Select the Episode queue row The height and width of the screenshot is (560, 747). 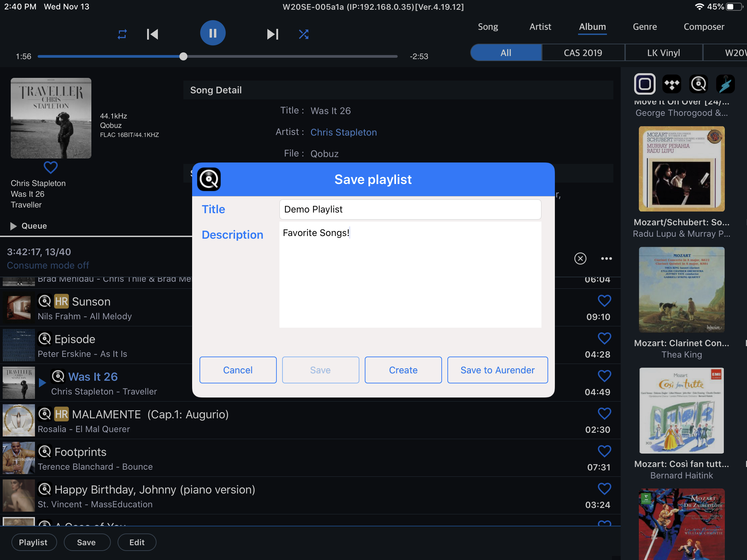coord(310,345)
